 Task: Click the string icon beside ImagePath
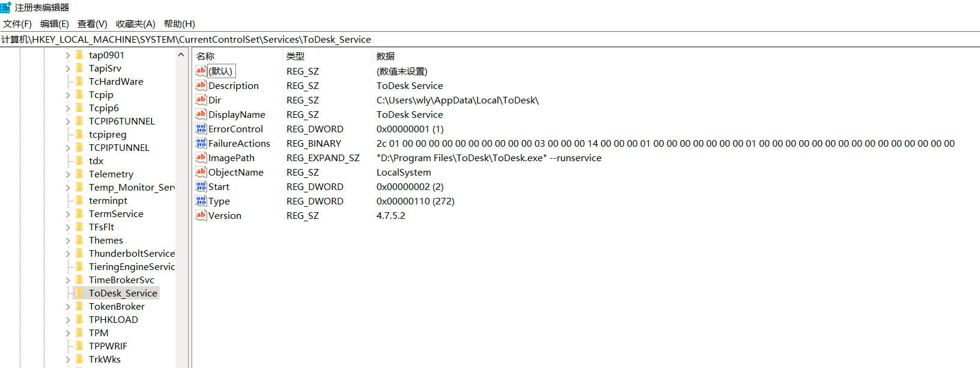201,158
